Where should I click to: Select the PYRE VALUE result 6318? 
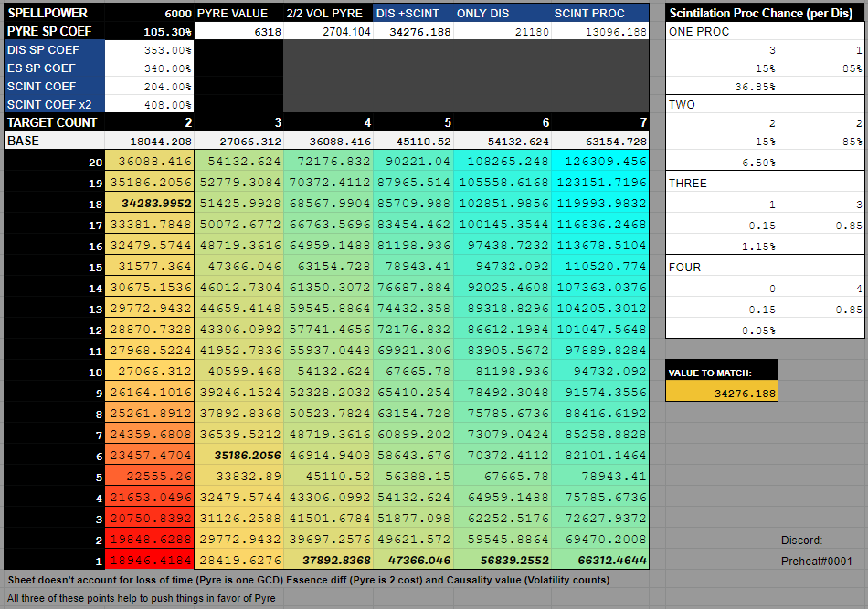(239, 32)
